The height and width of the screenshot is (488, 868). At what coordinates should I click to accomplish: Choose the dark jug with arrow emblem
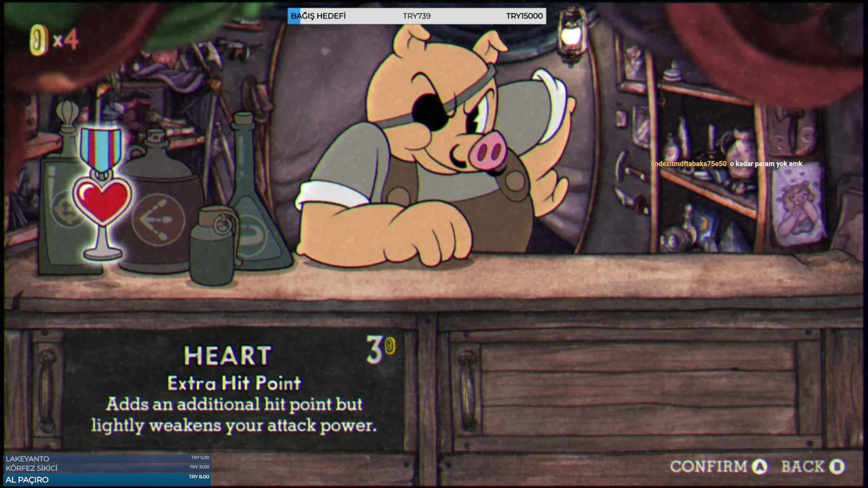pyautogui.click(x=161, y=203)
